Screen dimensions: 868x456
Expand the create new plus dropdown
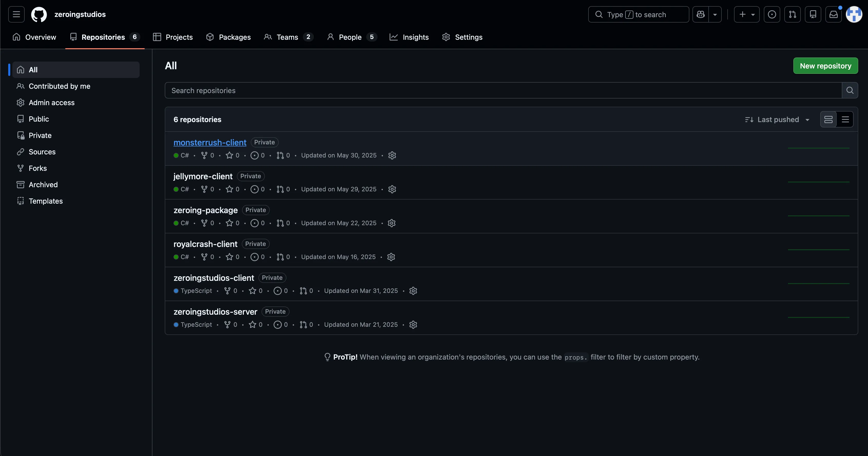[x=746, y=14]
